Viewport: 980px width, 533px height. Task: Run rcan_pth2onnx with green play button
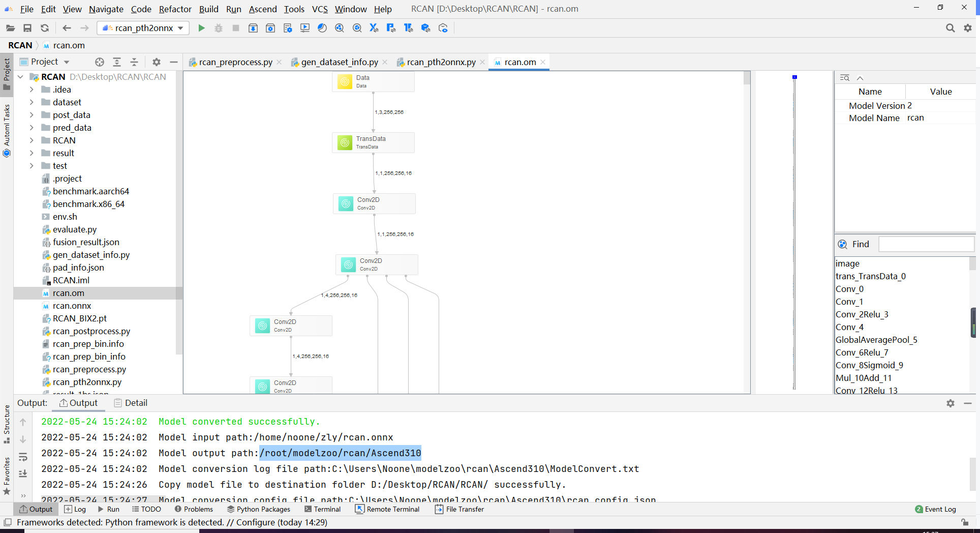pyautogui.click(x=201, y=28)
